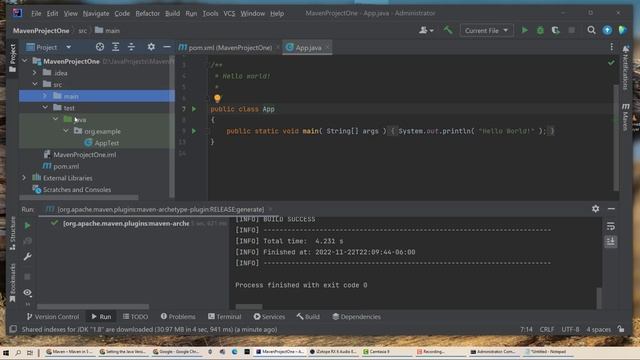Click the green inspection checkmark in editor
Viewport: 640px width, 360px height.
[x=611, y=63]
